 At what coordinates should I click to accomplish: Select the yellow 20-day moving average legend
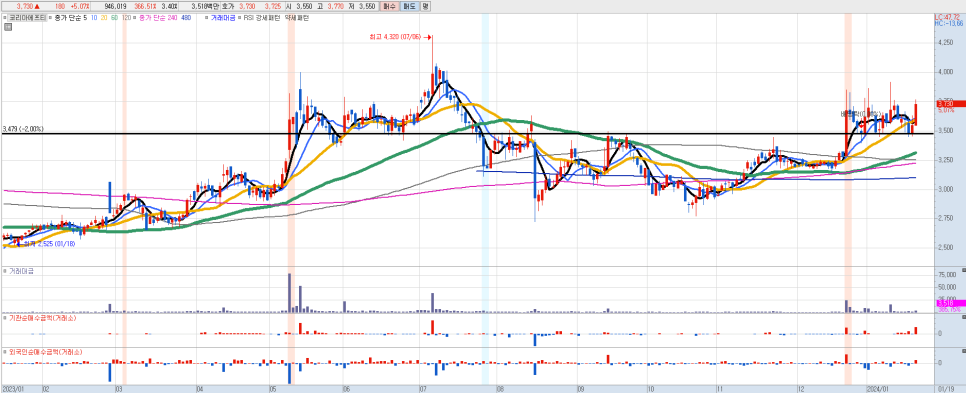tap(104, 18)
